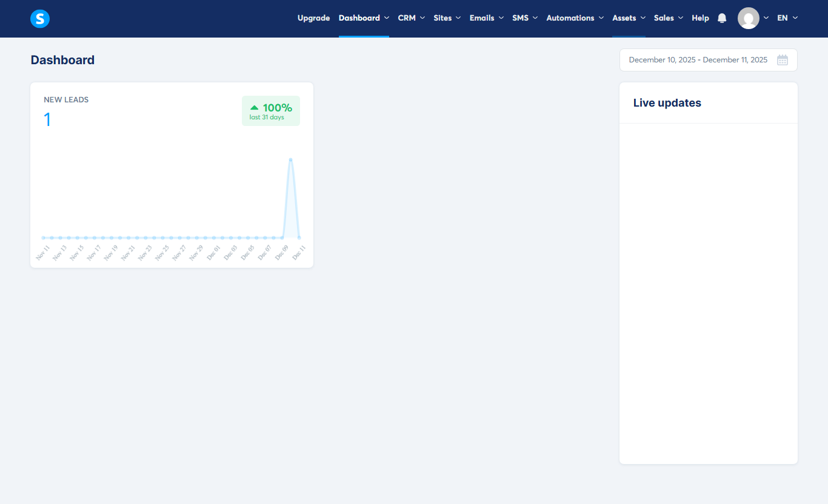Select the Sales menu item
The width and height of the screenshot is (828, 504).
coord(668,18)
